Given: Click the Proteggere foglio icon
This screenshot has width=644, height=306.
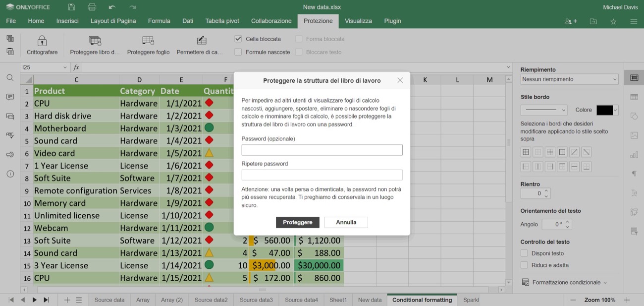Looking at the screenshot, I should [x=148, y=41].
